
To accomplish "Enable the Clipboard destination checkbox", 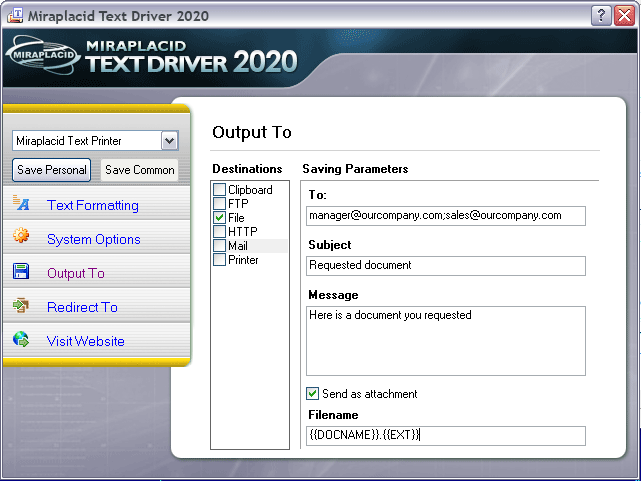I will [x=220, y=189].
